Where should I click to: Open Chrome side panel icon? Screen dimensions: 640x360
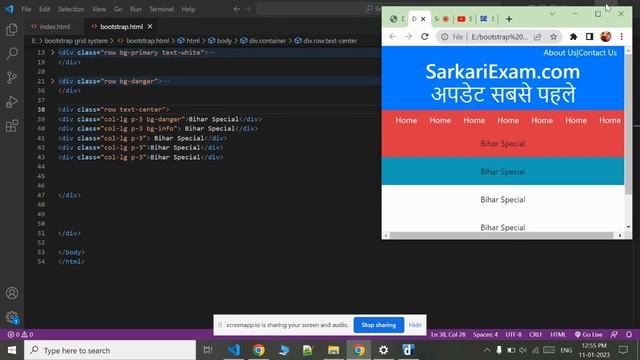click(589, 37)
